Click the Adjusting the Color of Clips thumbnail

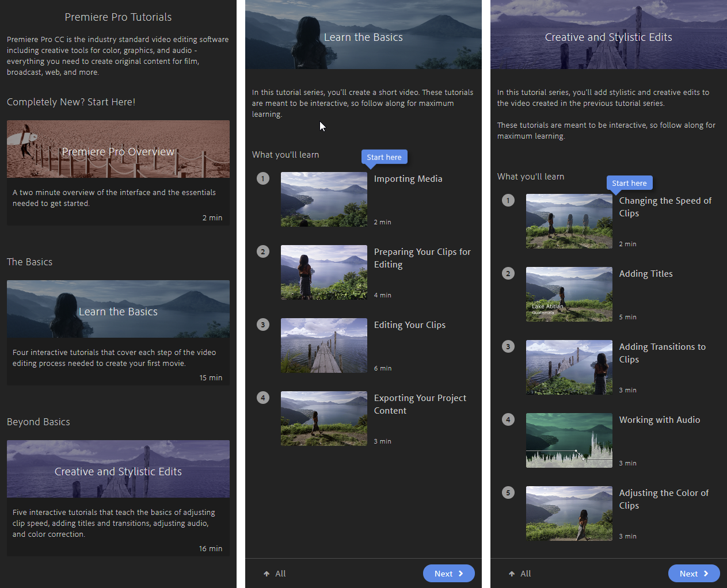click(x=569, y=513)
